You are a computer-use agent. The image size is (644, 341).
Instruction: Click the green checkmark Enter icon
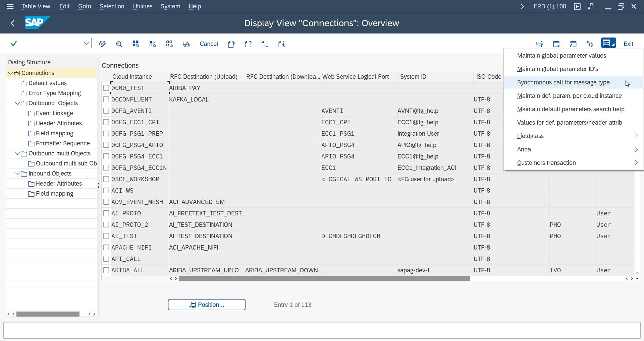[14, 44]
